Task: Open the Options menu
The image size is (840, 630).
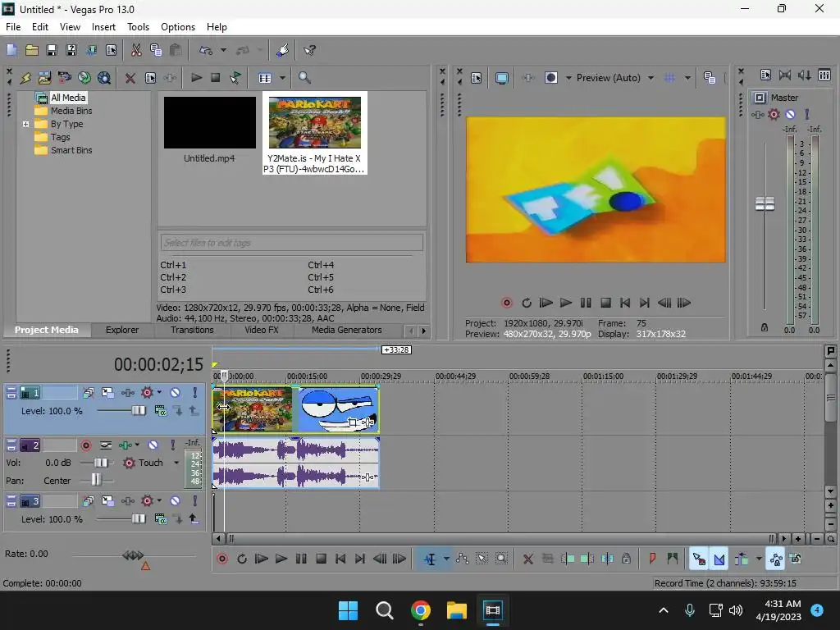Action: [x=178, y=27]
